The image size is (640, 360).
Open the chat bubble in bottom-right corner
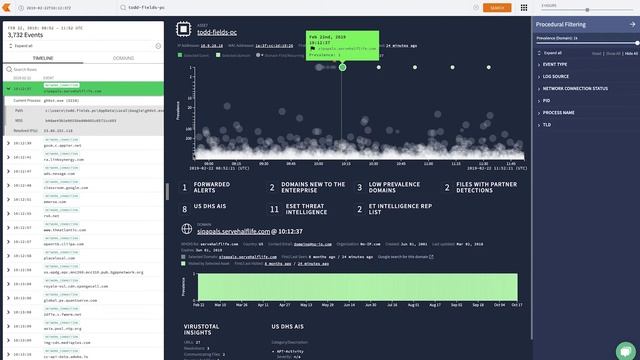point(626,351)
